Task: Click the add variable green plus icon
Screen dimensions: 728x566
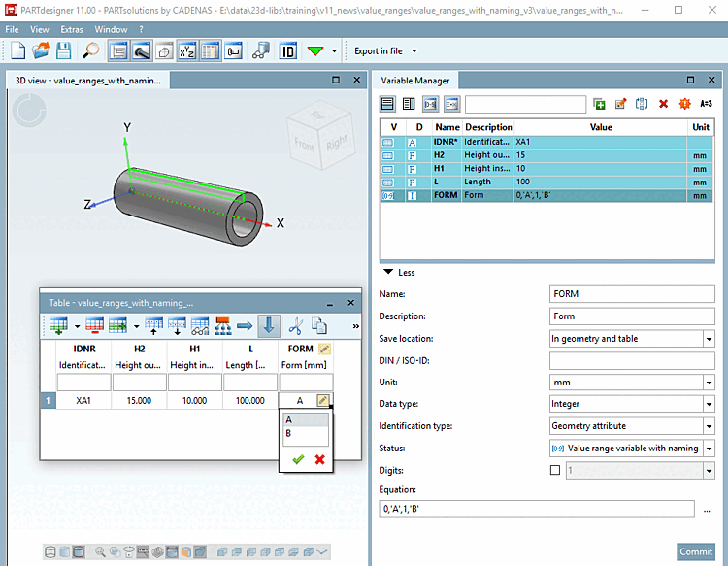Action: point(600,104)
